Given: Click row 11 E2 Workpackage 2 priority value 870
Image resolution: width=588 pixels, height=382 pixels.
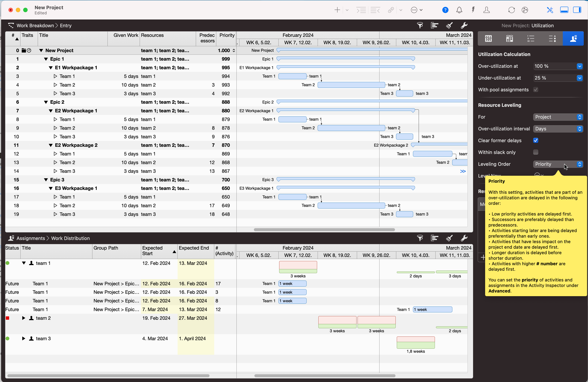Looking at the screenshot, I should tap(226, 145).
